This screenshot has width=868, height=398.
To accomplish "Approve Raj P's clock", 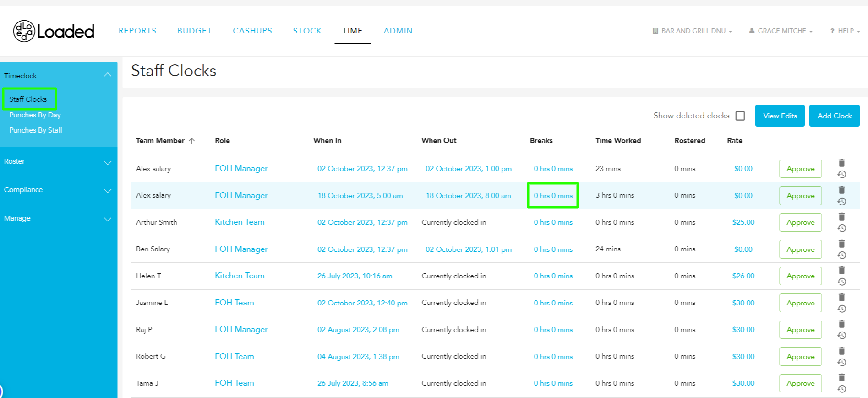I will click(x=800, y=330).
